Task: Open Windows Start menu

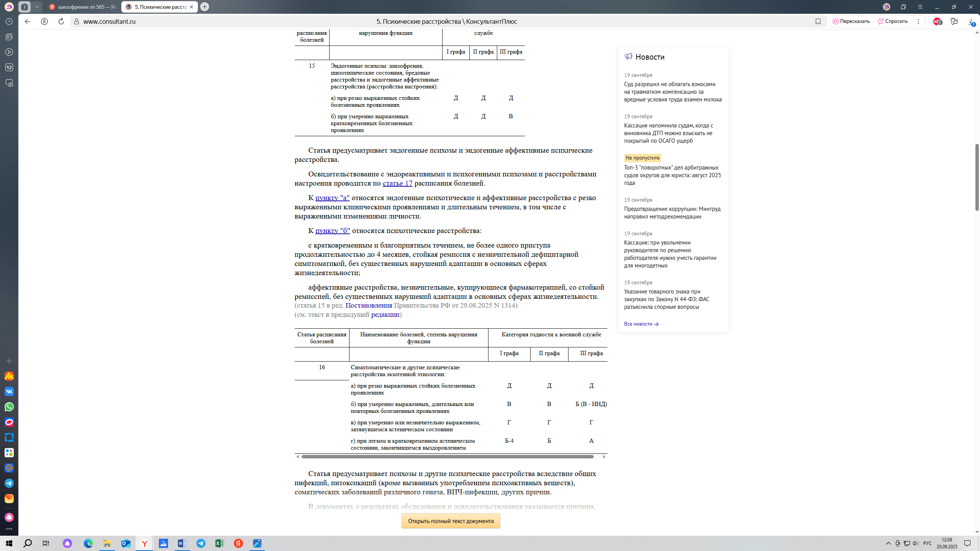Action: pyautogui.click(x=9, y=543)
